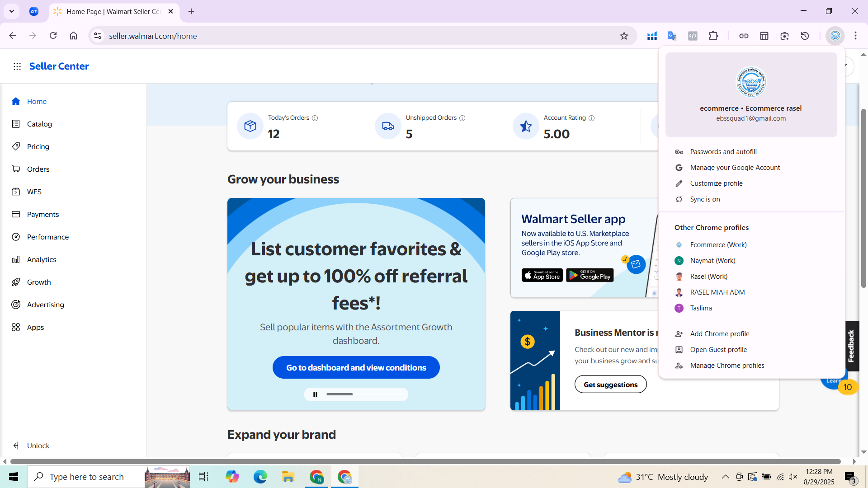Click the Today's Orders box icon
This screenshot has height=488, width=868.
[250, 126]
